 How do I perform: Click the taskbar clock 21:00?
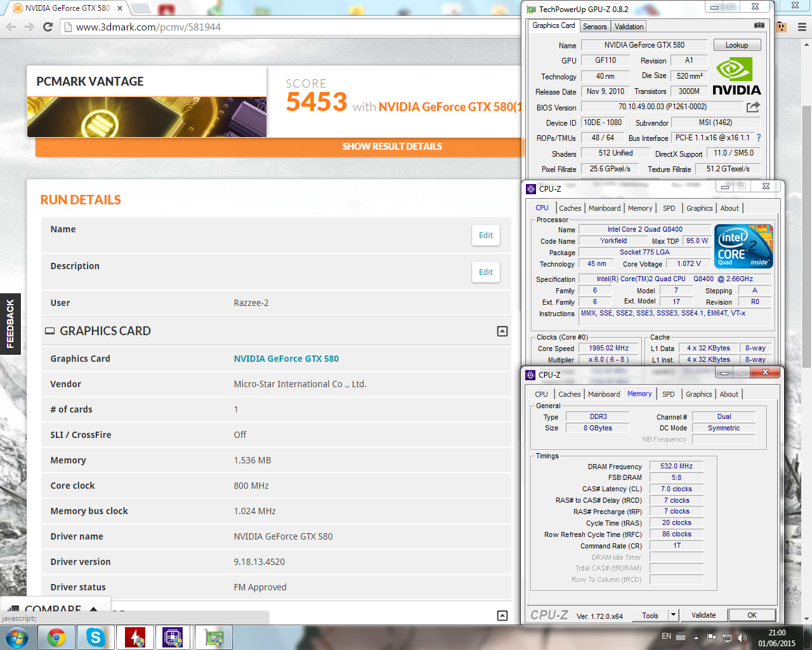776,633
